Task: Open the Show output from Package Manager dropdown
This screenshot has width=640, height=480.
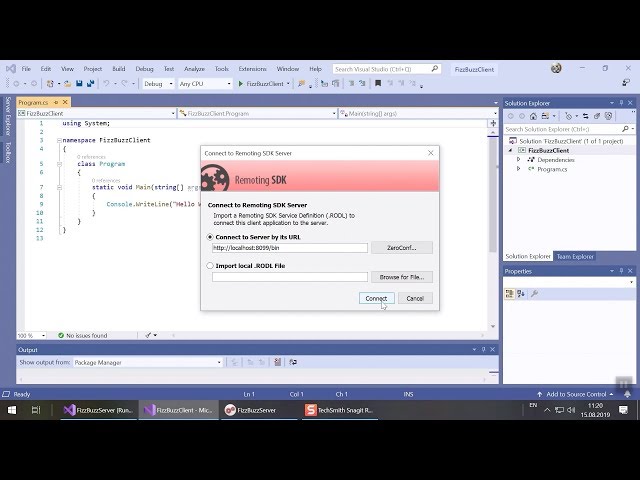Action: click(148, 362)
